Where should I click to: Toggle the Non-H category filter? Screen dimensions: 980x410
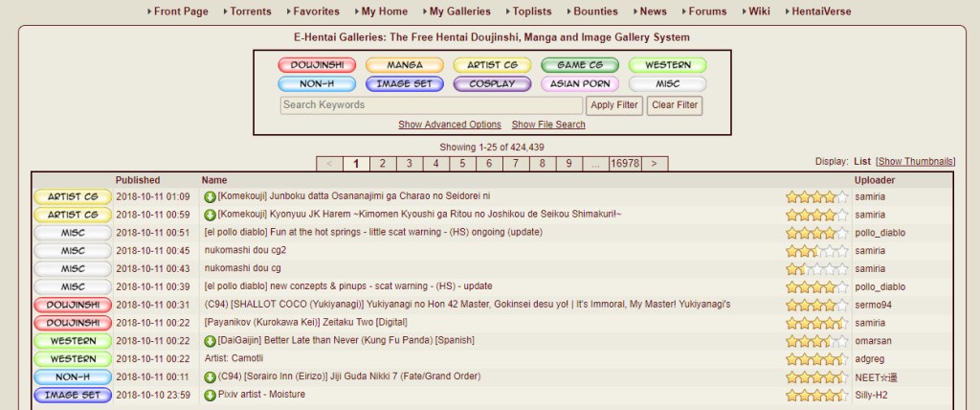point(317,84)
